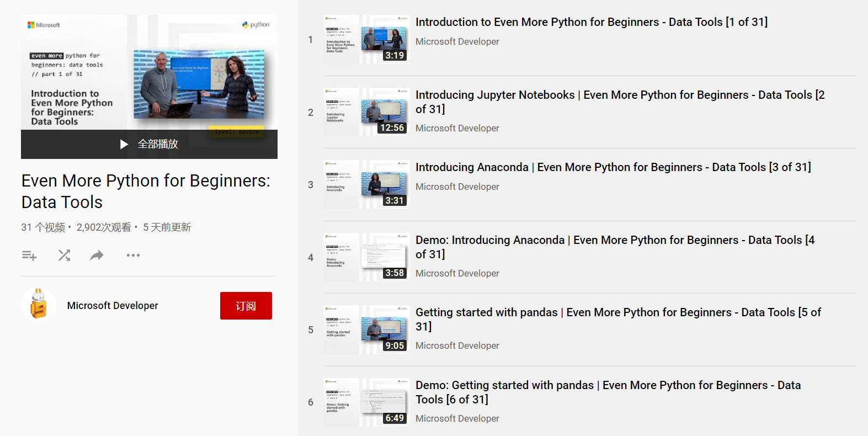
Task: Click Microsoft Developer under video 4
Action: pyautogui.click(x=457, y=274)
